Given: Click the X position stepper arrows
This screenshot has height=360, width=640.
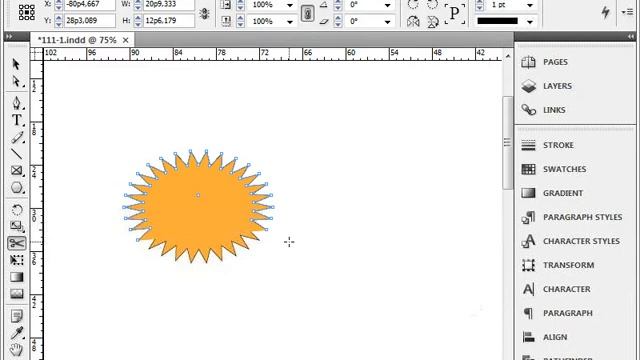Looking at the screenshot, I should [x=58, y=5].
